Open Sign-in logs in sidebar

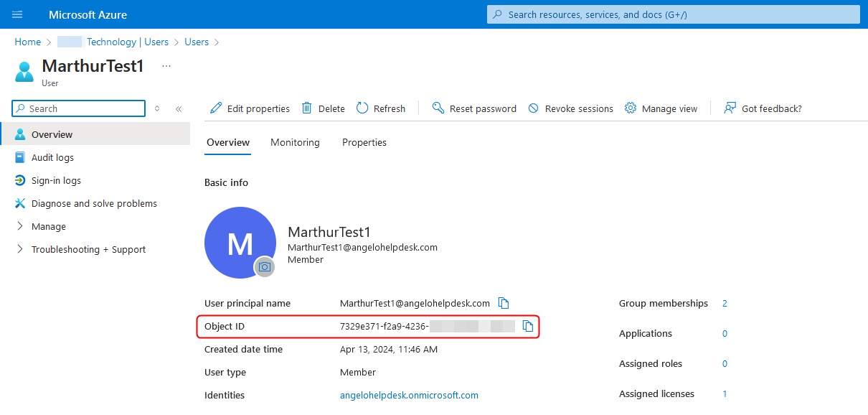click(56, 180)
